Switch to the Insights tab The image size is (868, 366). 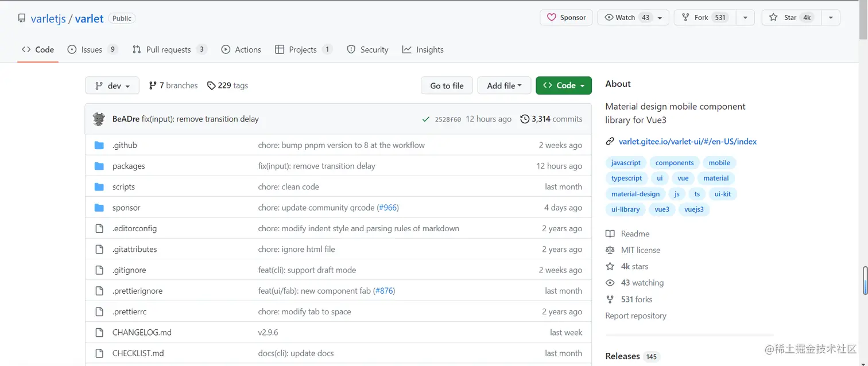point(423,50)
